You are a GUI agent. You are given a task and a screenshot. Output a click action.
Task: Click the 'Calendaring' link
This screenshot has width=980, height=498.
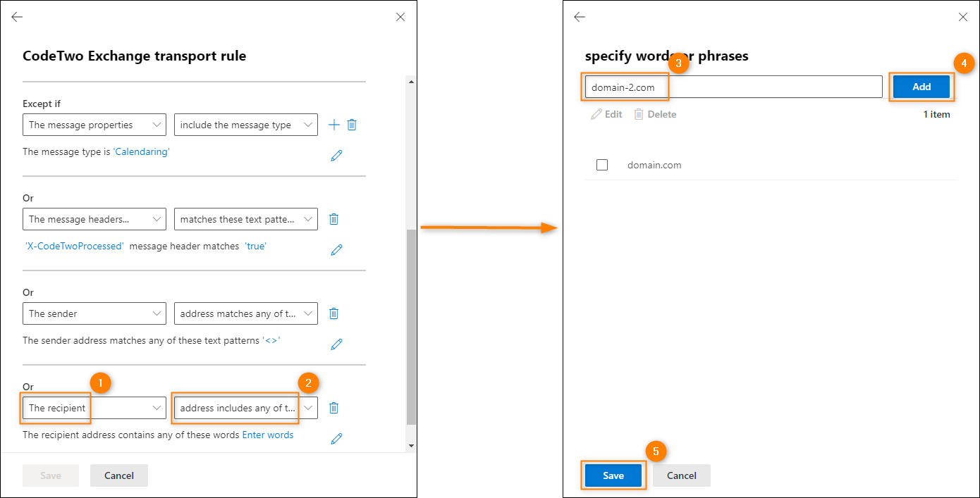coord(142,151)
